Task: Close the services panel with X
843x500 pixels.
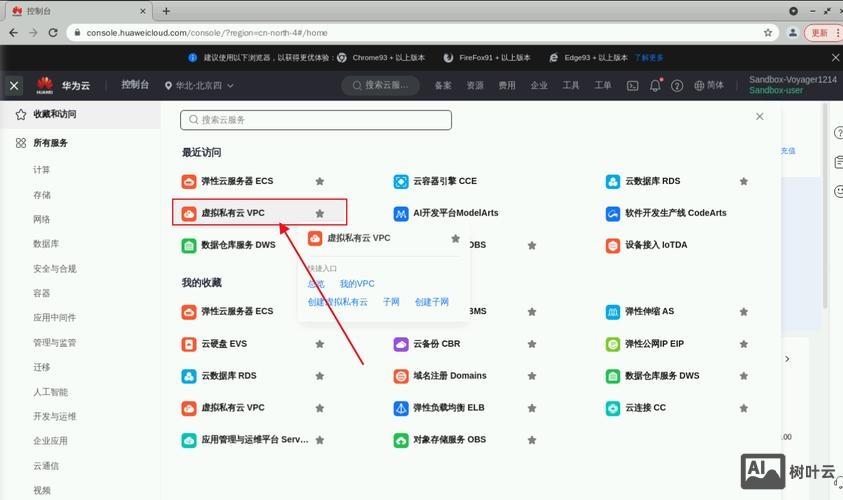Action: point(760,117)
